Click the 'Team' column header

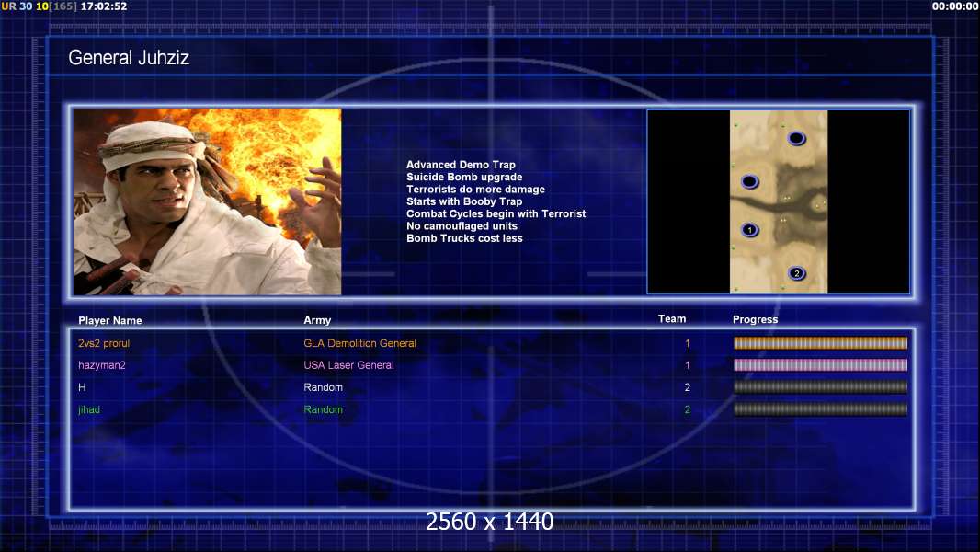(672, 319)
